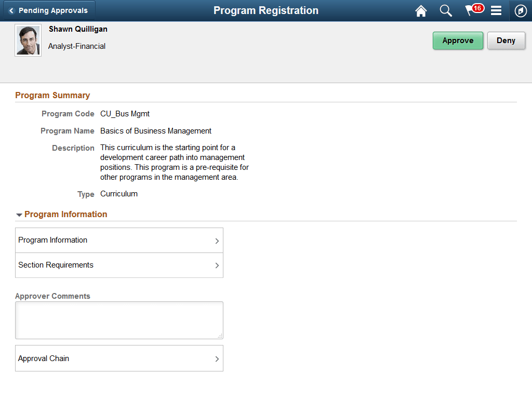Screen dimensions: 532x399
Task: Open the Home icon in the header
Action: pyautogui.click(x=421, y=10)
